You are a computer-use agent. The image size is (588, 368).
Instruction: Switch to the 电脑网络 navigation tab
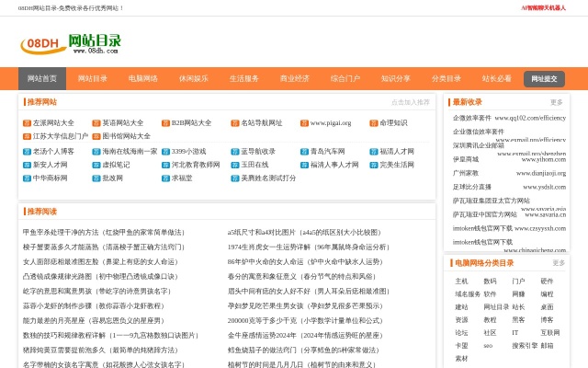click(143, 79)
